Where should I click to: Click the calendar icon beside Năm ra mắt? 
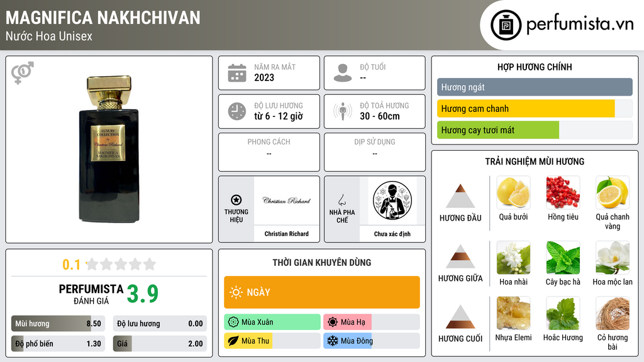tap(237, 73)
